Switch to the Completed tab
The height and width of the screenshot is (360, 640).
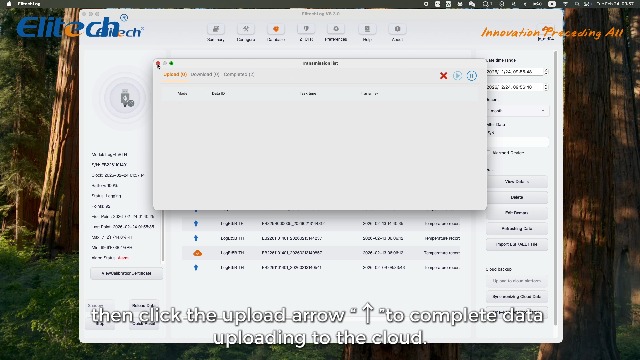point(239,74)
